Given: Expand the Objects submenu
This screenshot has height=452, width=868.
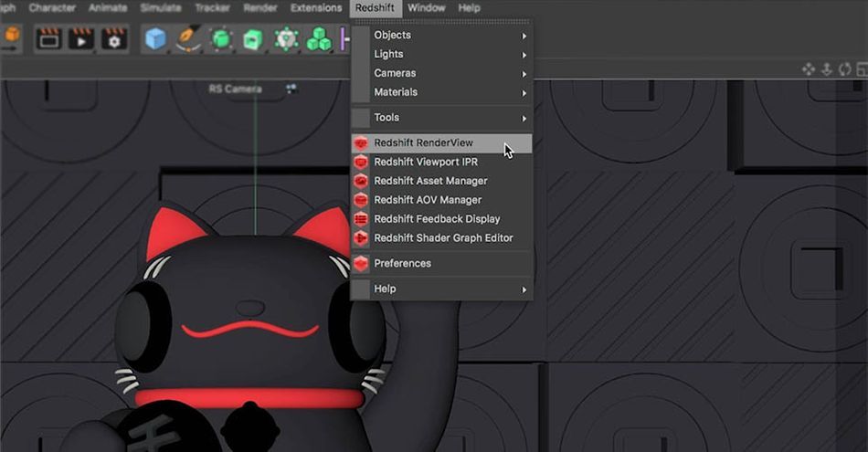Looking at the screenshot, I should pos(442,36).
